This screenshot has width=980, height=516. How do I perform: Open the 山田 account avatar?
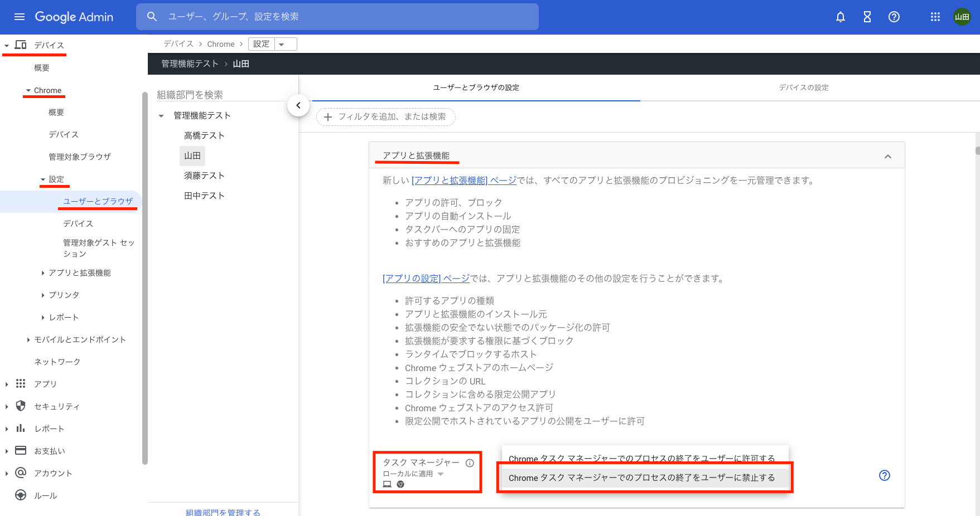[x=962, y=17]
